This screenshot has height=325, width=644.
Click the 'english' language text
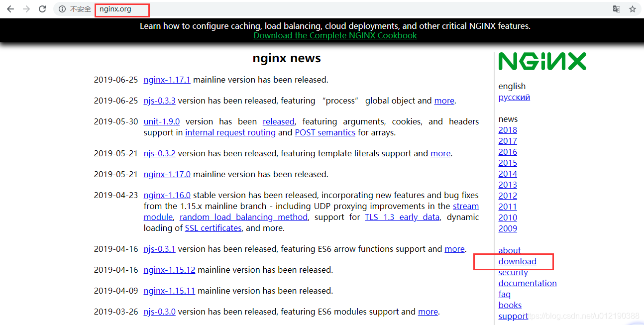tap(512, 86)
